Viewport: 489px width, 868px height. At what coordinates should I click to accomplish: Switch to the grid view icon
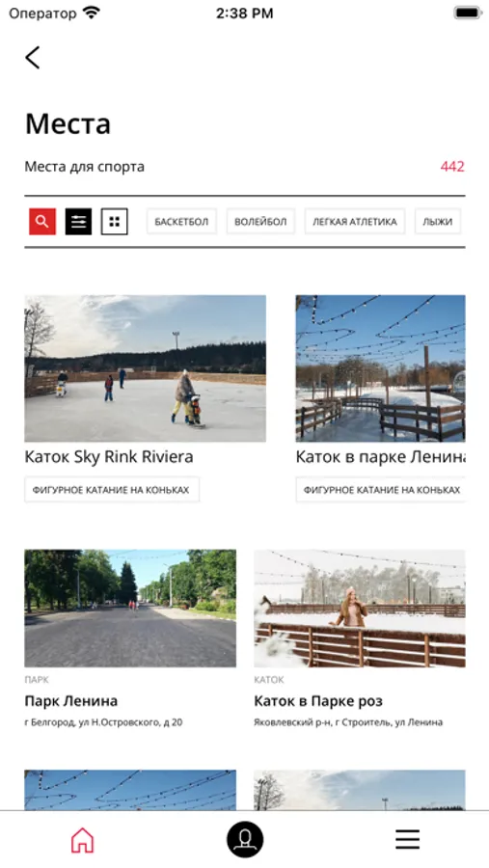[x=115, y=222]
